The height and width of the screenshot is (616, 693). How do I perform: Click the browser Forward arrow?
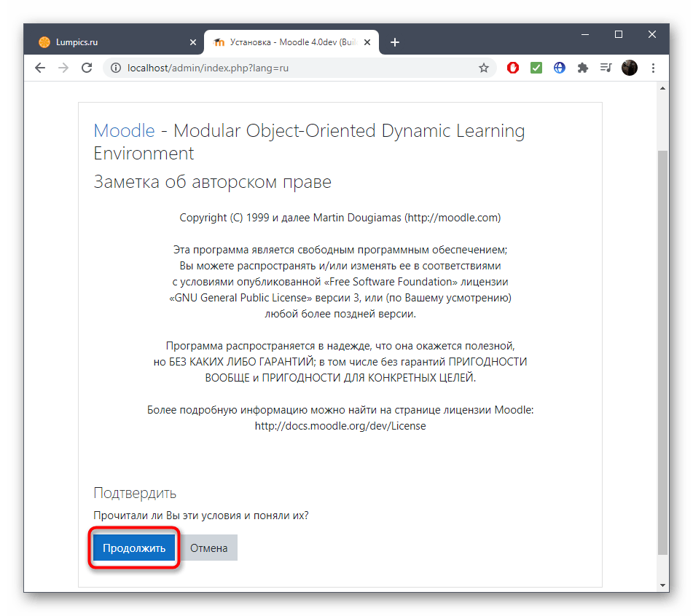pyautogui.click(x=63, y=68)
